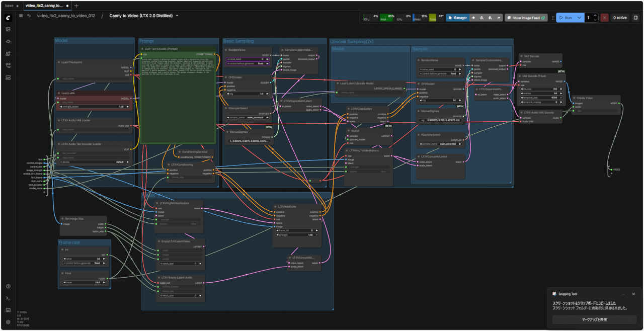Toggle the right side panel icon
The height and width of the screenshot is (331, 644).
635,18
